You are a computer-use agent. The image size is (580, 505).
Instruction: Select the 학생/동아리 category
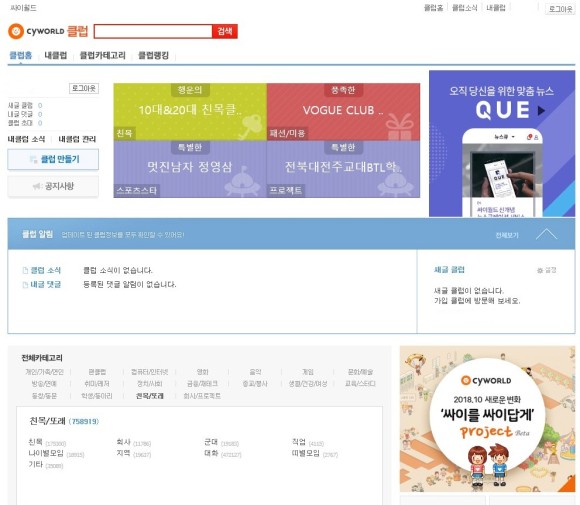click(x=97, y=396)
